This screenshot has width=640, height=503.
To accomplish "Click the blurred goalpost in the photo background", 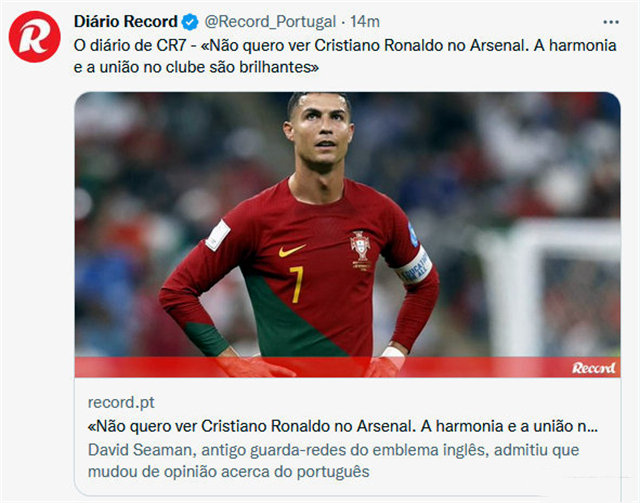I will point(549,286).
